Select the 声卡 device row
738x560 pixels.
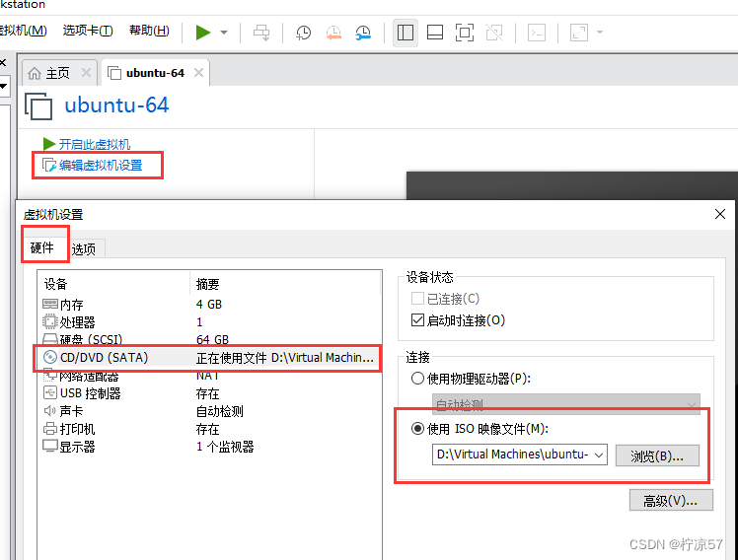pyautogui.click(x=209, y=411)
